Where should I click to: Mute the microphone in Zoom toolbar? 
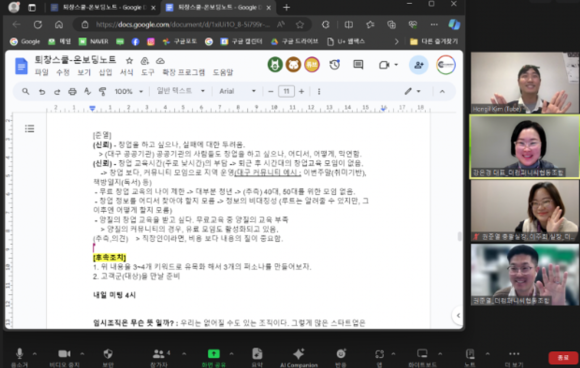(x=19, y=354)
